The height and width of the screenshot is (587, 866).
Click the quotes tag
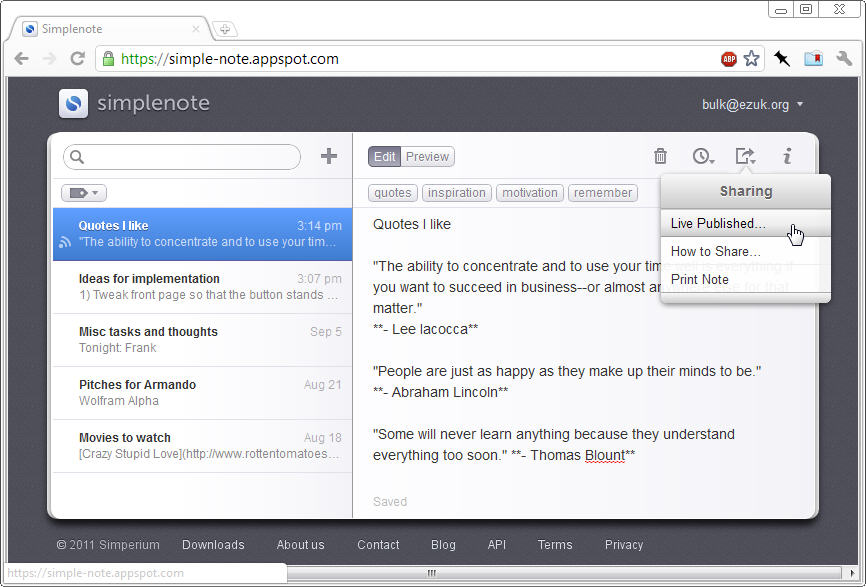(x=393, y=193)
